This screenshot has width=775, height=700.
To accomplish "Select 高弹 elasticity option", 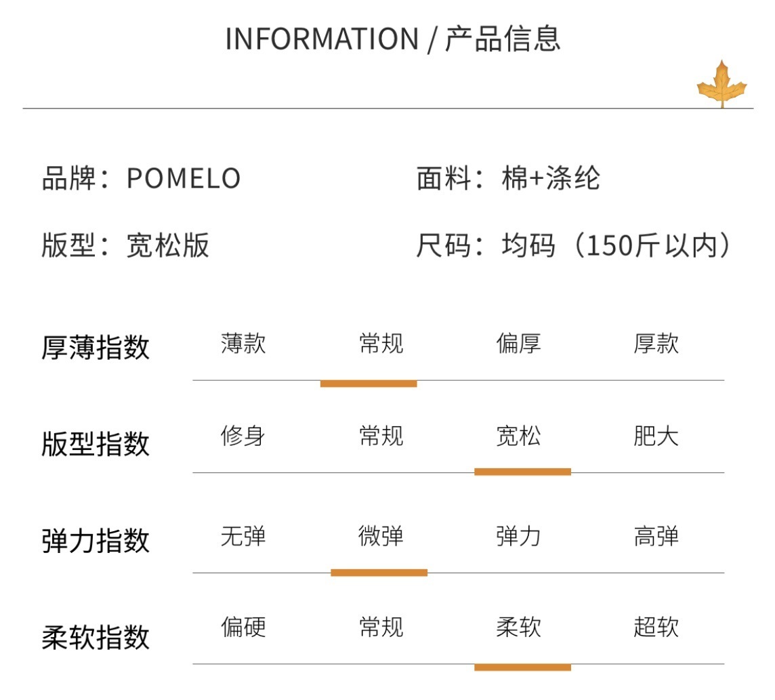I will pos(656,537).
